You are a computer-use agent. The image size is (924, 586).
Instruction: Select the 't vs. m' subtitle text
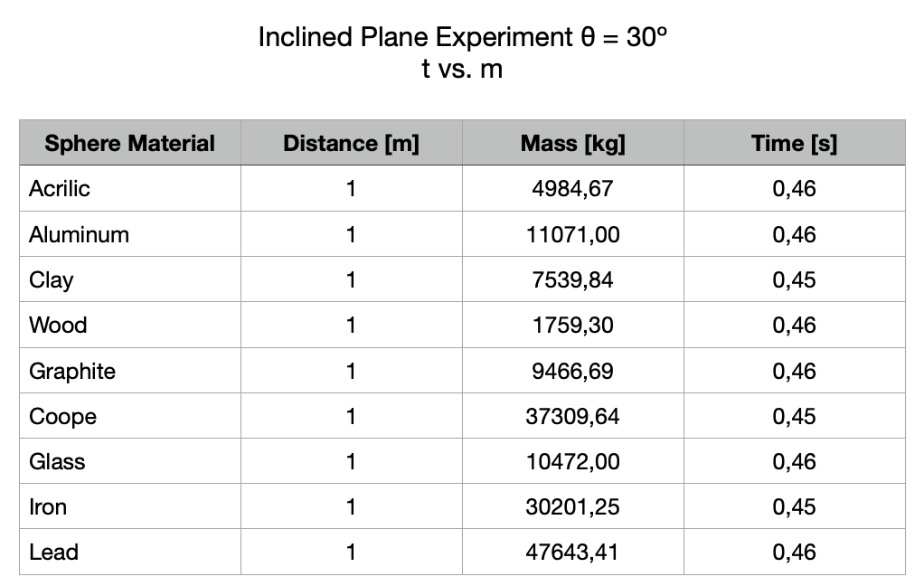[x=461, y=69]
